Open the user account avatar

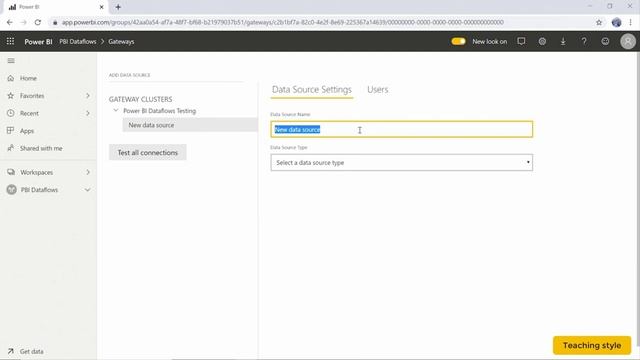[x=628, y=41]
